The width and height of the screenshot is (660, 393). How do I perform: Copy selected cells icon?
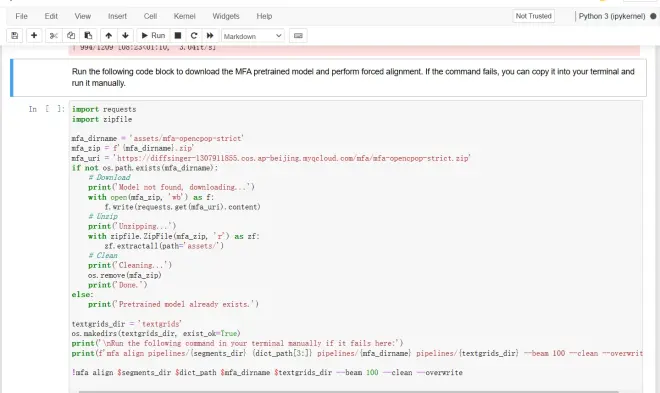pyautogui.click(x=71, y=36)
